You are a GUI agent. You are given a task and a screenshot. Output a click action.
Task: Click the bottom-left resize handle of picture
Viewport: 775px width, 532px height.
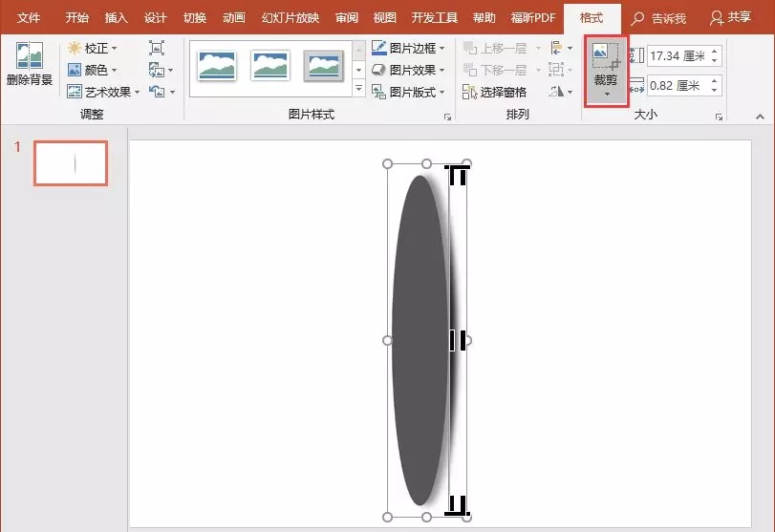(x=388, y=517)
